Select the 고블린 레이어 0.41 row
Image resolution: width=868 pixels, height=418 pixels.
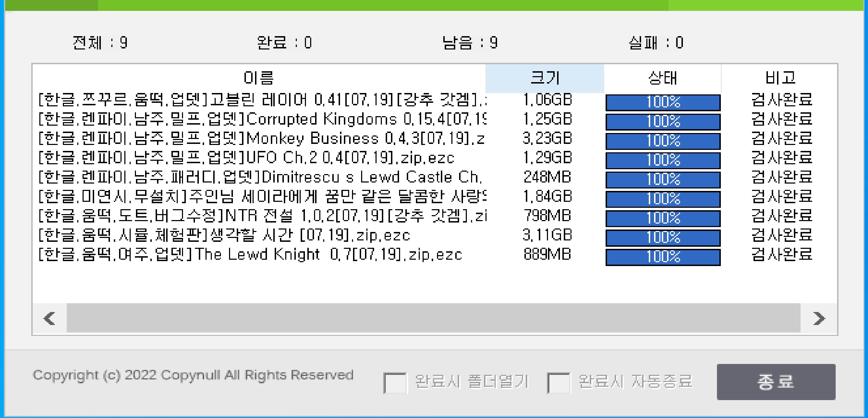[x=262, y=100]
